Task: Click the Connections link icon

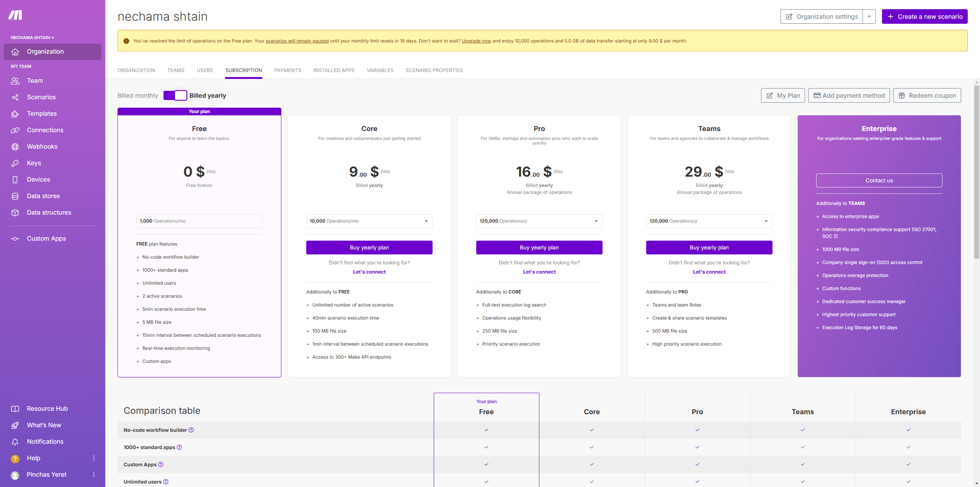Action: (x=15, y=130)
